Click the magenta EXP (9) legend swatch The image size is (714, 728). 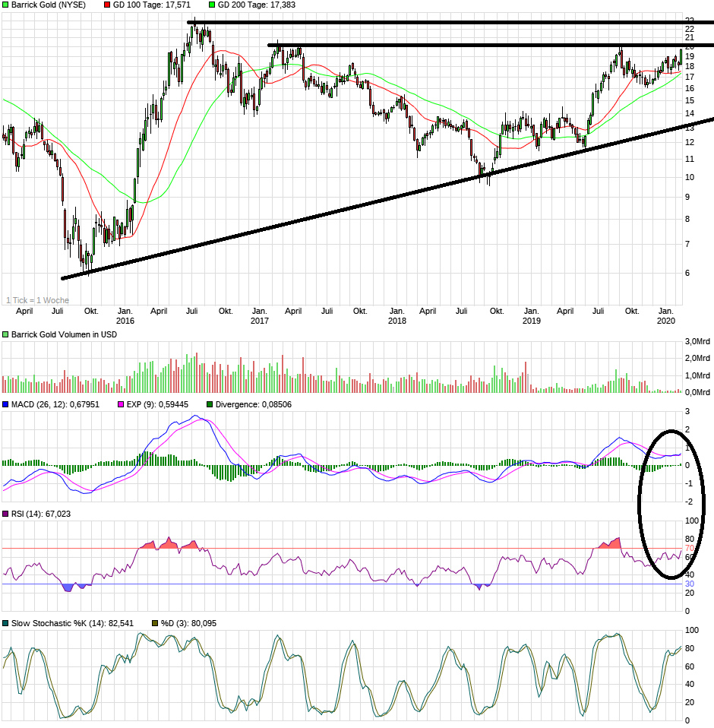121,405
